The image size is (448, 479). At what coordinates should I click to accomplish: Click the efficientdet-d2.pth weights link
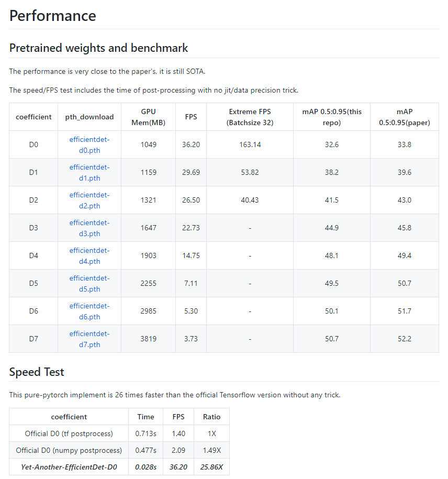coord(89,200)
